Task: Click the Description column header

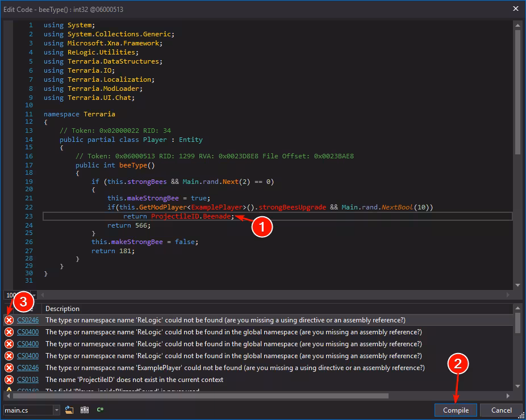Action: click(62, 309)
